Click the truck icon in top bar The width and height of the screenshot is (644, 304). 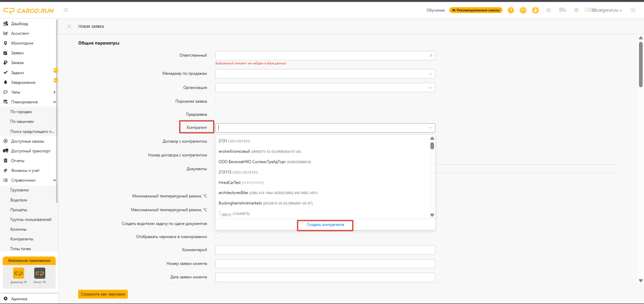tap(562, 10)
